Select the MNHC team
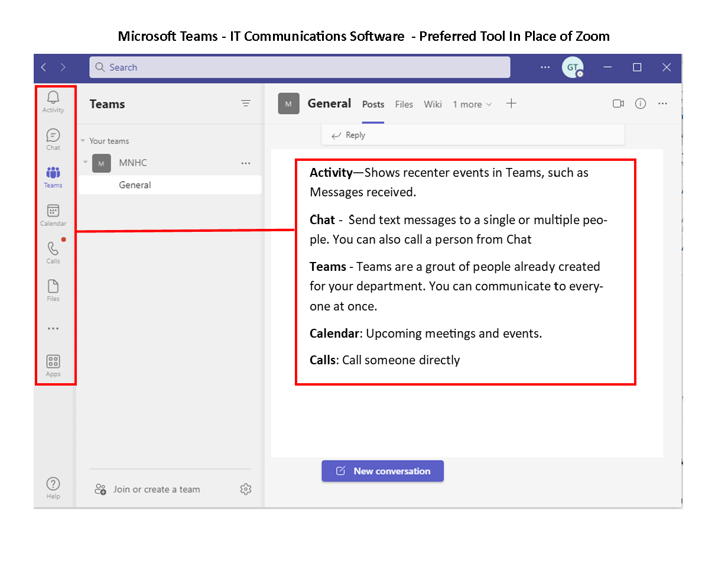 click(133, 163)
